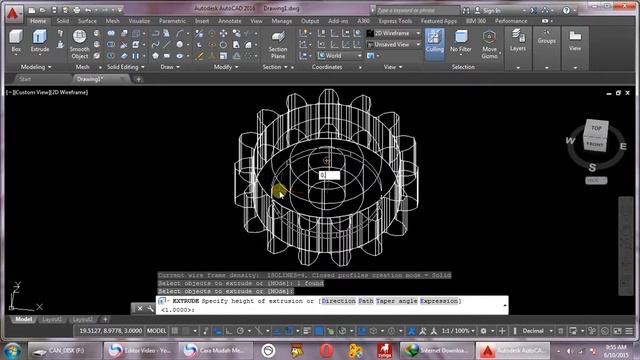The width and height of the screenshot is (640, 360).
Task: Open the View panel button on ribbon right
Action: point(575,40)
